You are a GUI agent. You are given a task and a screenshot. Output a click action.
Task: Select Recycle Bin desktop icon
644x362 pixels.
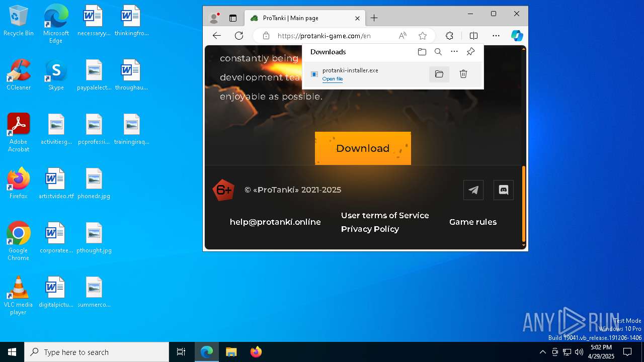point(19,22)
